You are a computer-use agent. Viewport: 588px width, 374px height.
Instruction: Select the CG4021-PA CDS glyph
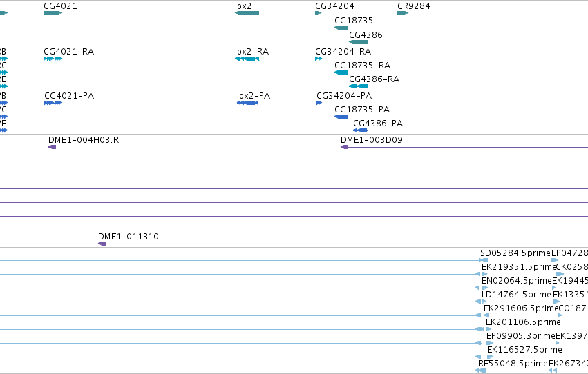53,103
